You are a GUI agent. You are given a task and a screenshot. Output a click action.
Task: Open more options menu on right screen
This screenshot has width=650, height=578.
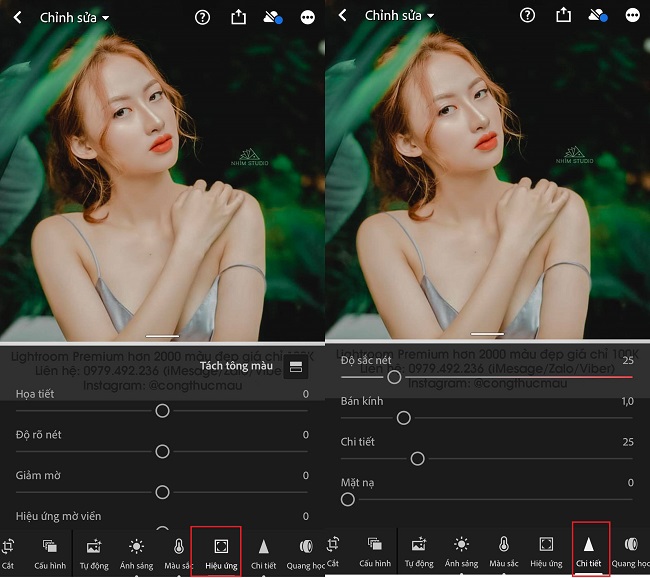point(633,15)
